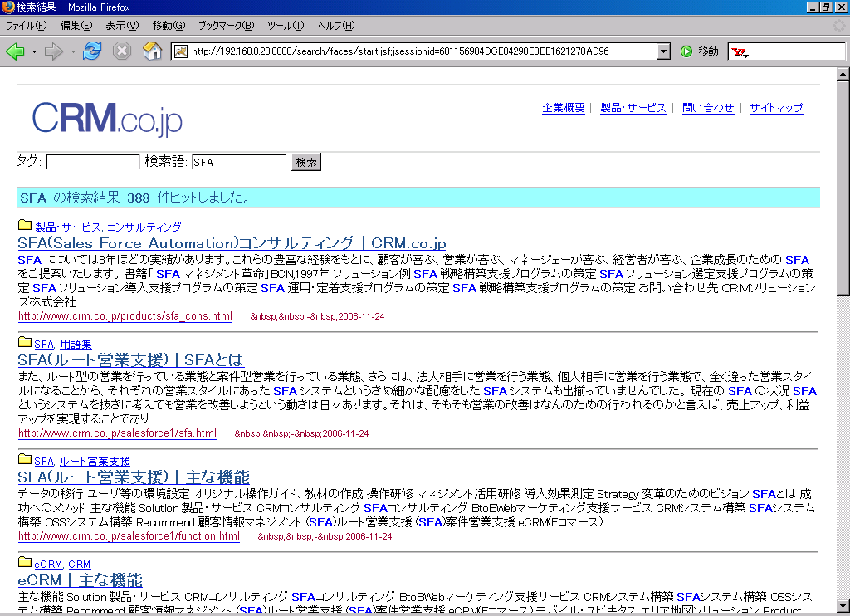Click the Forward arrow in the toolbar
Viewport: 850px width, 616px height.
pyautogui.click(x=54, y=51)
